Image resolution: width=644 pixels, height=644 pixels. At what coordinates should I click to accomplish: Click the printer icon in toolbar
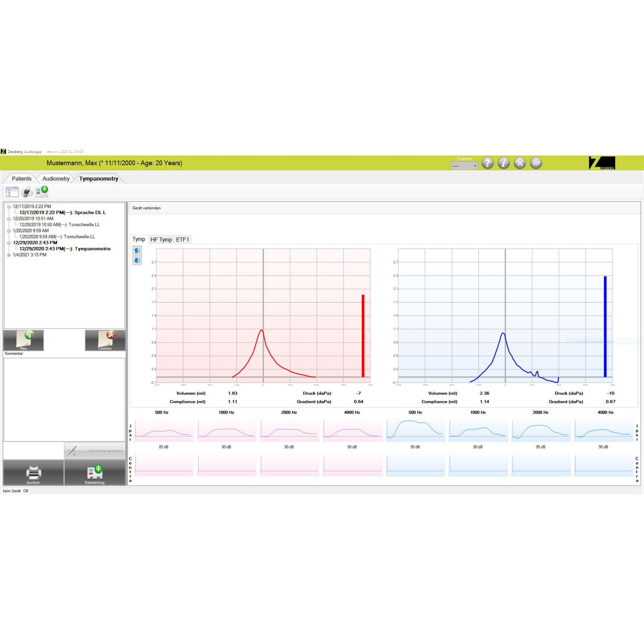coord(27,192)
